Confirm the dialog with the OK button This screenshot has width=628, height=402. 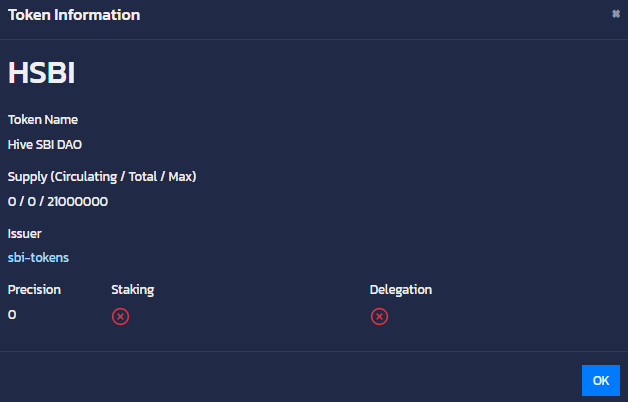click(x=601, y=380)
